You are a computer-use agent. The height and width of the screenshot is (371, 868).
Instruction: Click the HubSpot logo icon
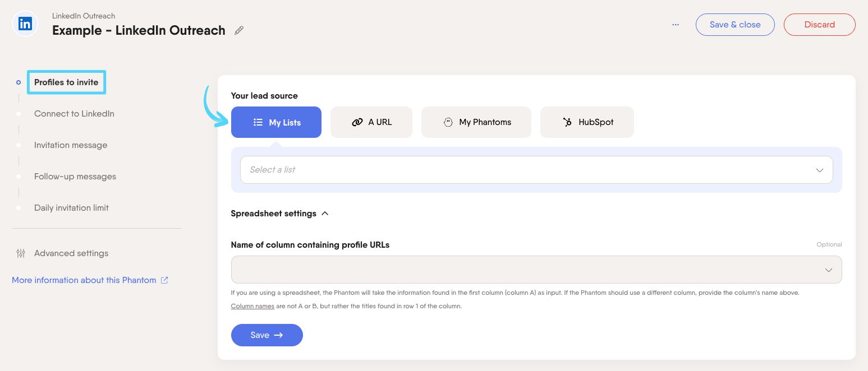[567, 122]
